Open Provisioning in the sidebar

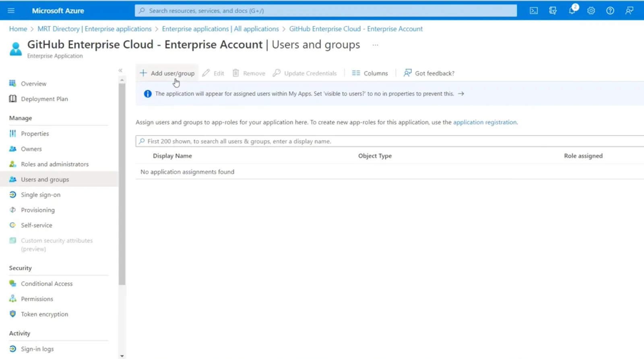coord(37,210)
